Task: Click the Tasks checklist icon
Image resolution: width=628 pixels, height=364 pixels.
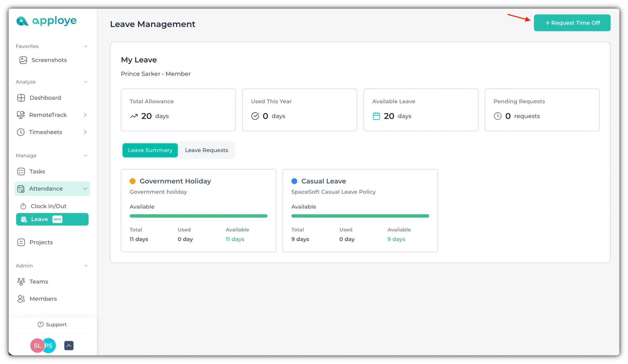Action: coord(21,171)
